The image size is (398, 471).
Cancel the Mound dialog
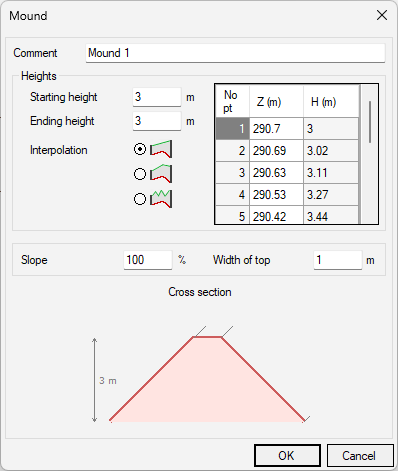coord(360,455)
